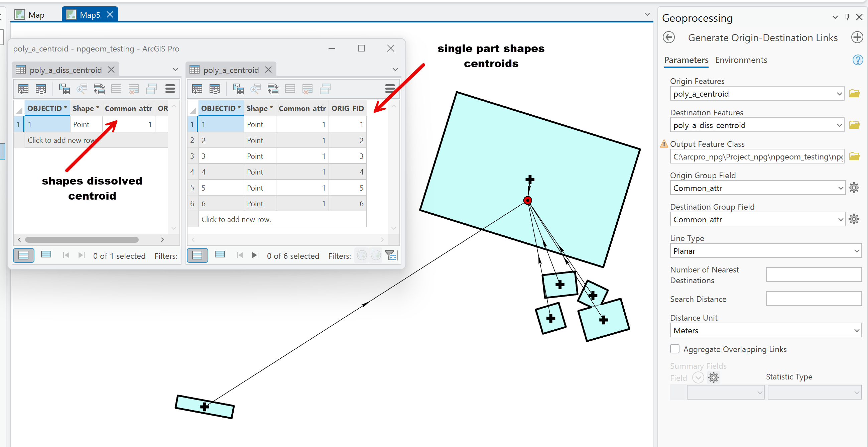Go back in the Geoprocessing pane
Viewport: 868px width, 447px height.
(669, 37)
